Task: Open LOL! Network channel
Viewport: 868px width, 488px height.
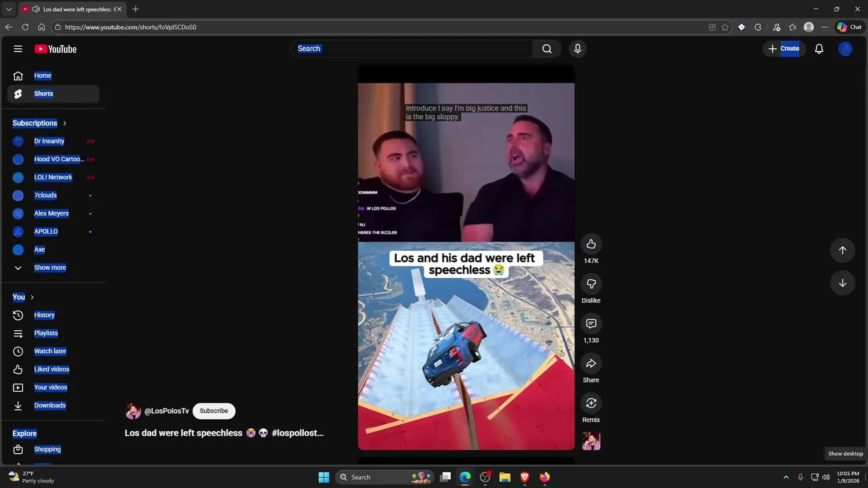Action: click(x=53, y=178)
